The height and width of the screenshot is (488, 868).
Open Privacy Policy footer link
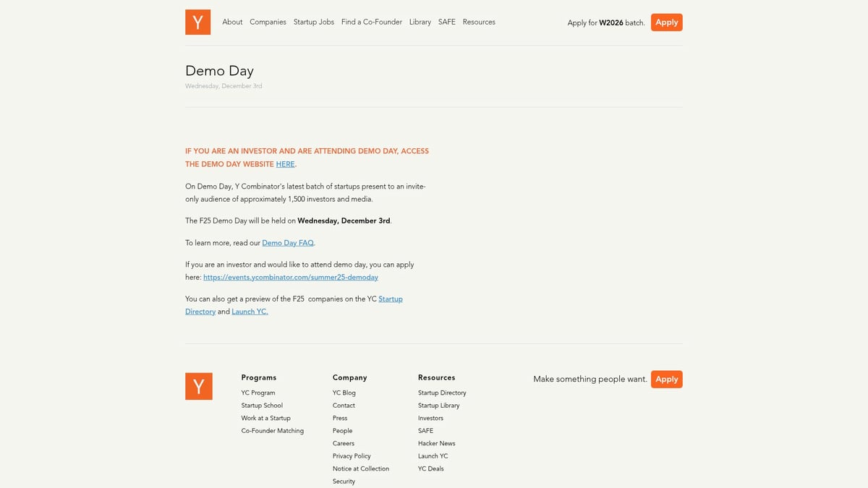pos(352,456)
